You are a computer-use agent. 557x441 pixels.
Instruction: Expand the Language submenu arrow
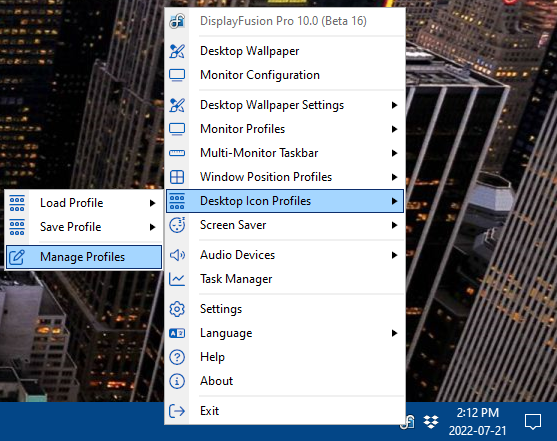click(x=394, y=333)
